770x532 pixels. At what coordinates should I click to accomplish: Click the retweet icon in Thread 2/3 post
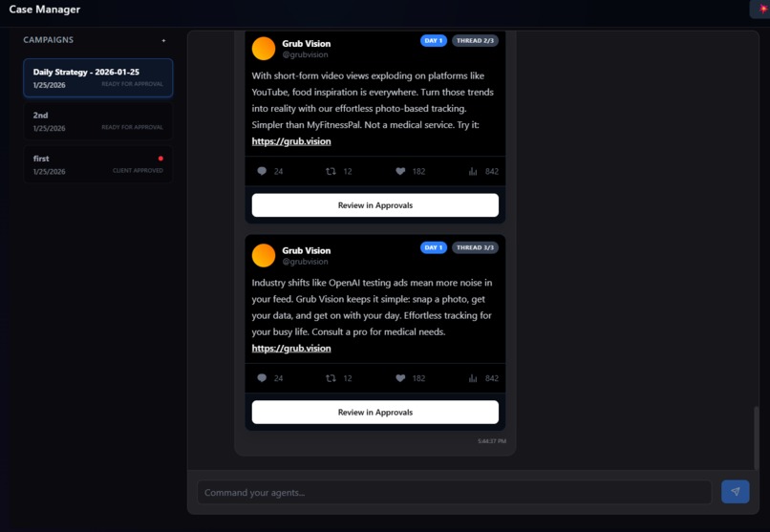coord(331,171)
